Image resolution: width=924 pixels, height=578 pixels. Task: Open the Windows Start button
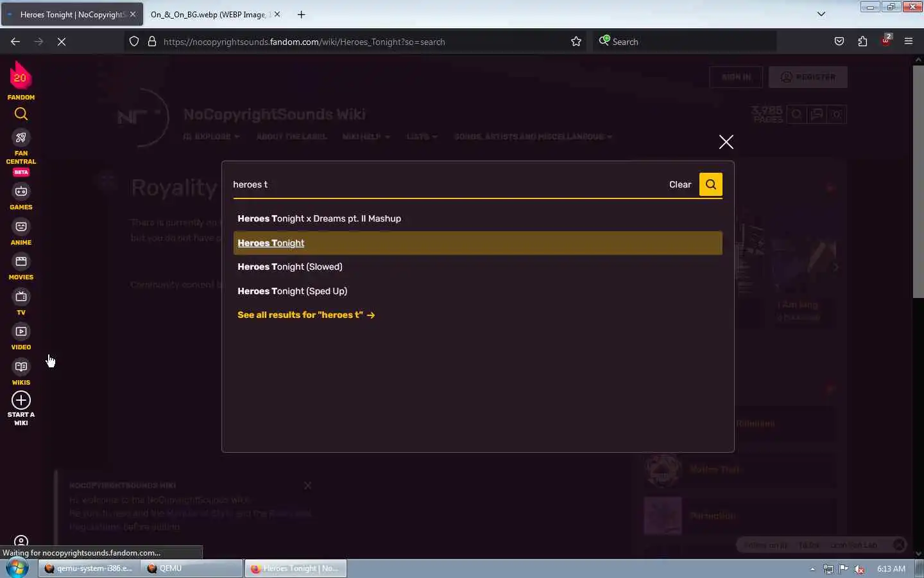click(x=17, y=568)
